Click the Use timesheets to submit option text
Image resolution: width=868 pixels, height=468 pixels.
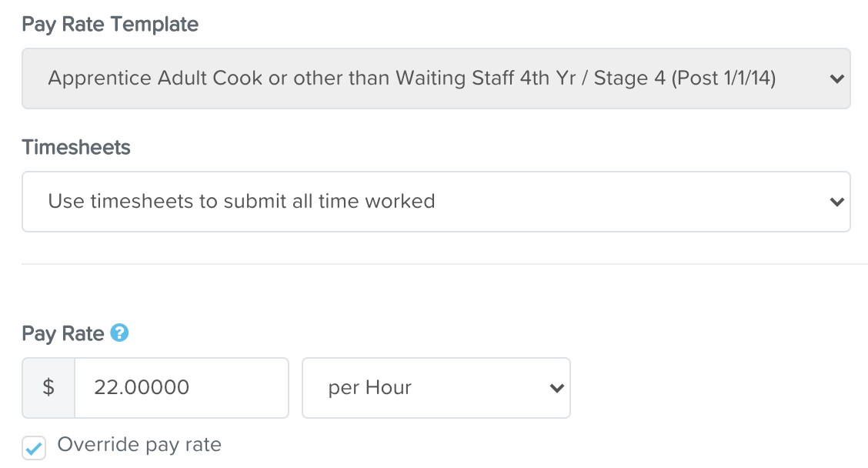241,202
